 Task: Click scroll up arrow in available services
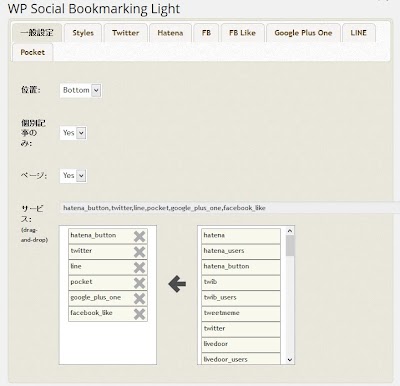(290, 231)
